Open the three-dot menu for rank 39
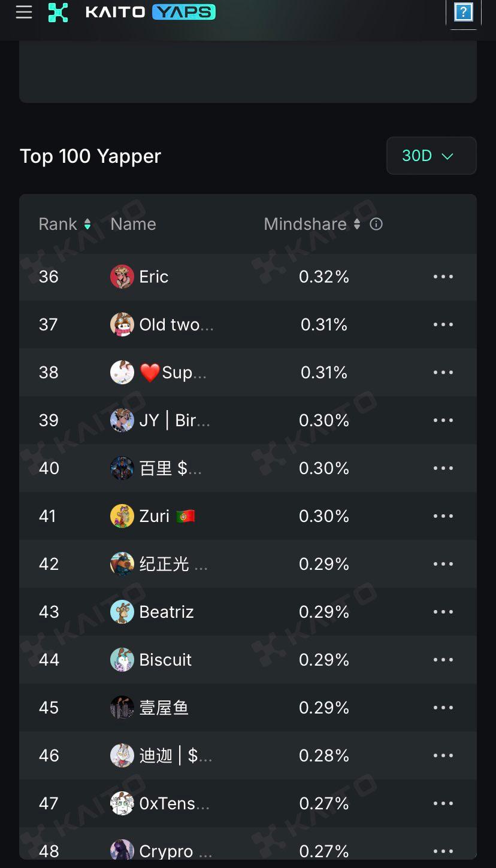 [x=443, y=420]
